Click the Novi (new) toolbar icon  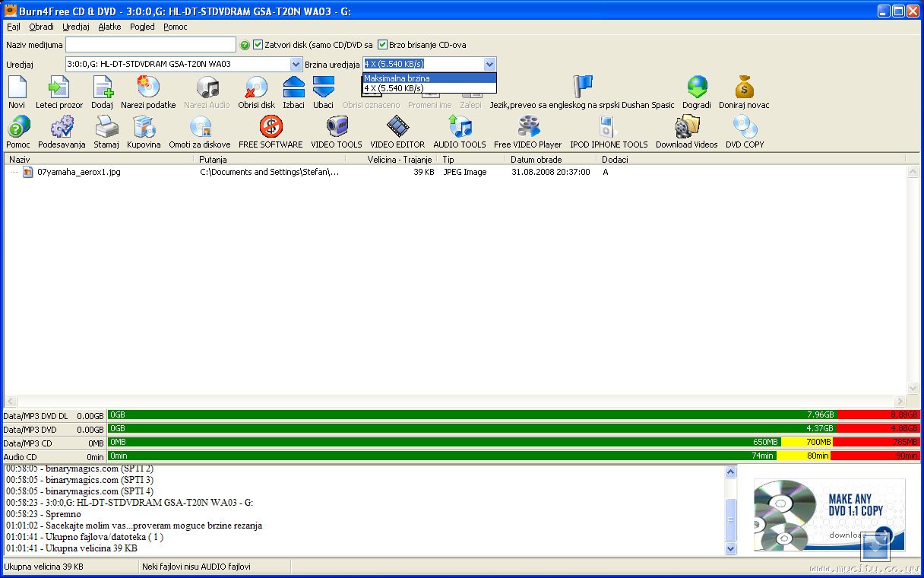pyautogui.click(x=17, y=87)
